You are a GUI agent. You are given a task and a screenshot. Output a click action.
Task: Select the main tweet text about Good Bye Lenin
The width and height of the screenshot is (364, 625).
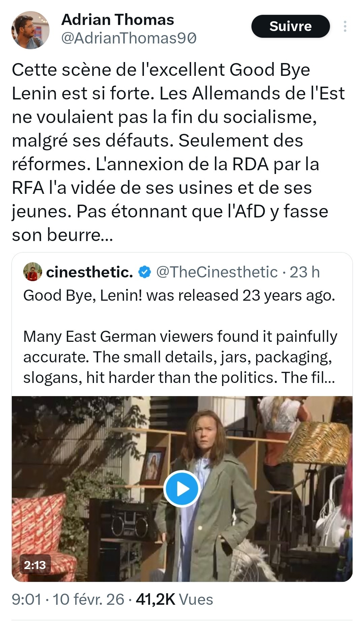click(x=178, y=152)
